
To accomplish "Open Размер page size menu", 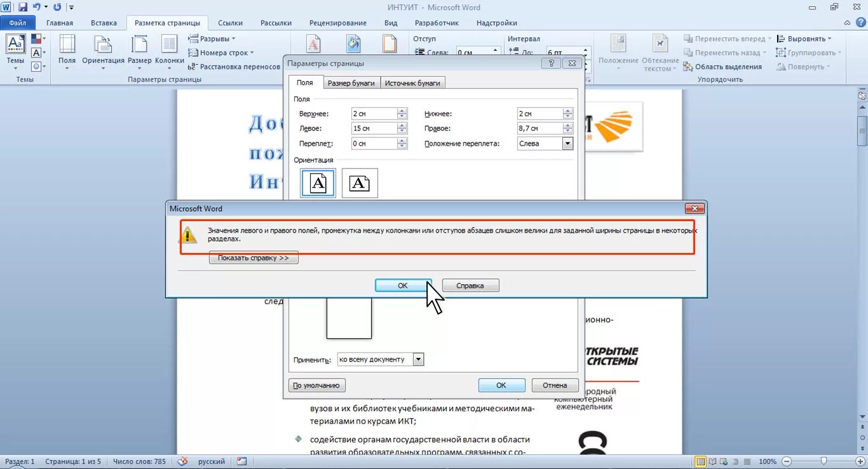I will pyautogui.click(x=139, y=52).
